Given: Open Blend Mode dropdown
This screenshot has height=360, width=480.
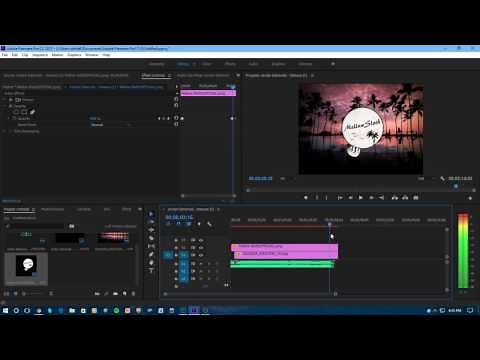Looking at the screenshot, I should tap(111, 125).
